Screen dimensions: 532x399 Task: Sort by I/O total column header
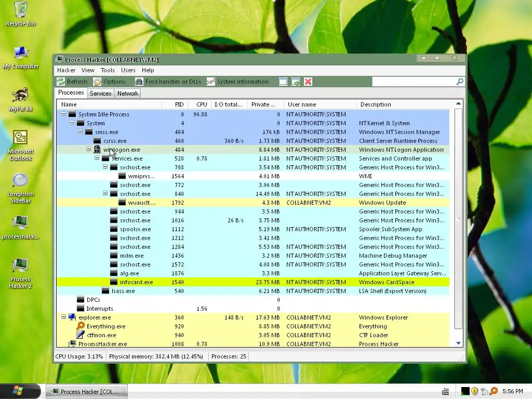[229, 104]
